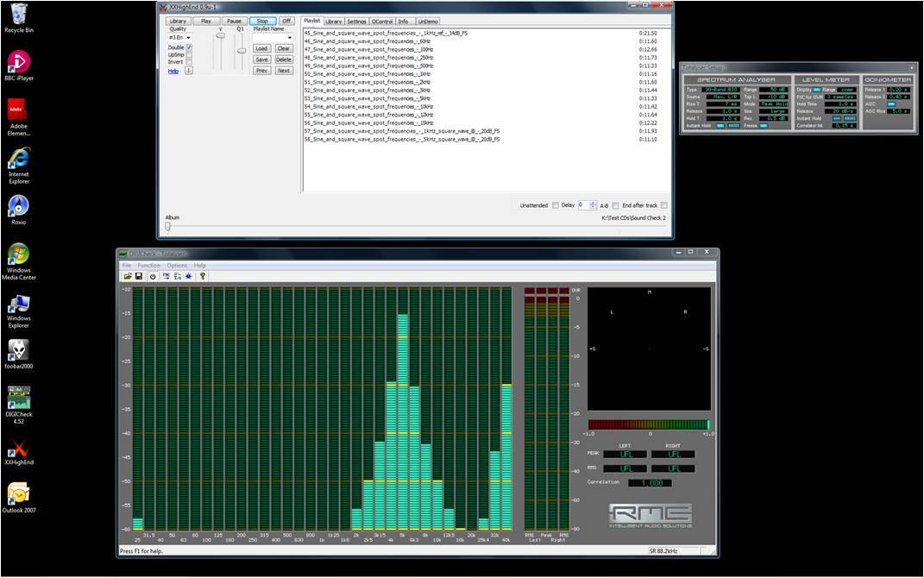
Task: Open Windows Media Center desktop icon
Action: pos(19,261)
